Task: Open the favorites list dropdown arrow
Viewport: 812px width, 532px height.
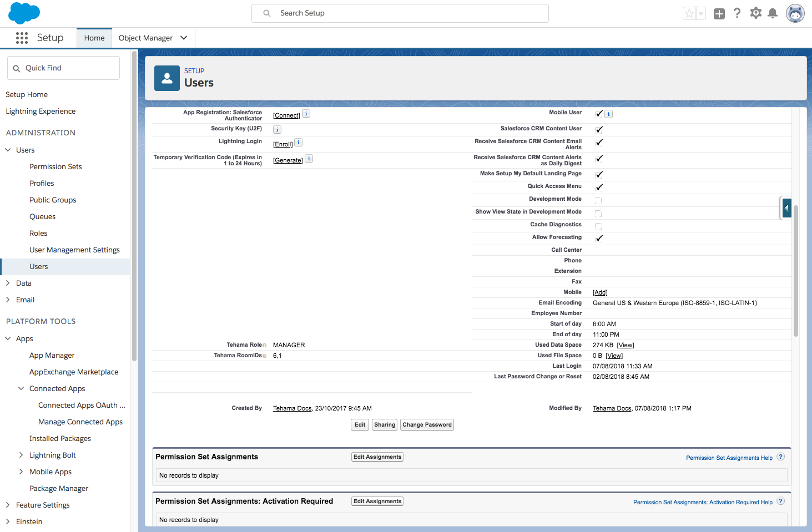Action: coord(701,14)
